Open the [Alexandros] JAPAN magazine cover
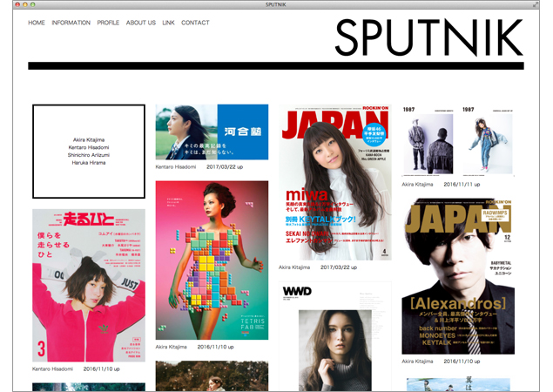The image size is (553, 392). point(458,276)
